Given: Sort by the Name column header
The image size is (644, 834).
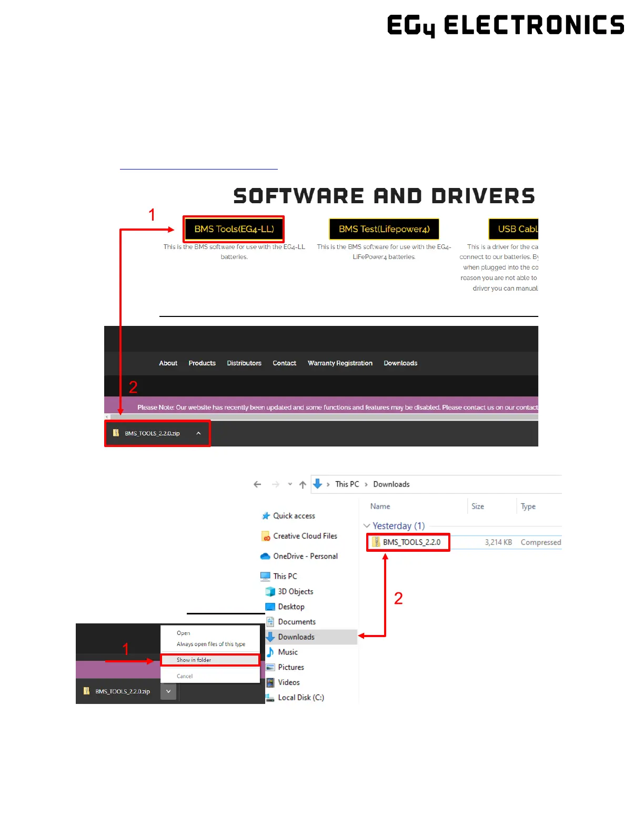Looking at the screenshot, I should point(380,507).
